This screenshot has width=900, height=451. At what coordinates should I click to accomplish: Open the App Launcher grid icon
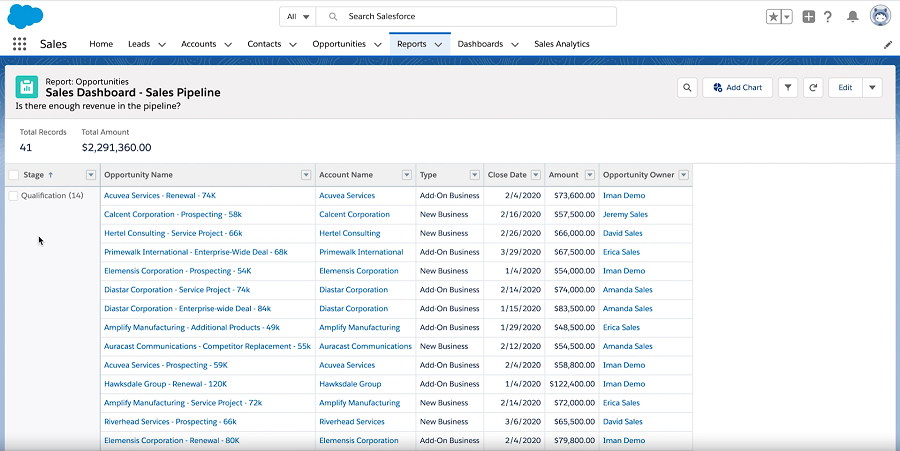tap(19, 44)
